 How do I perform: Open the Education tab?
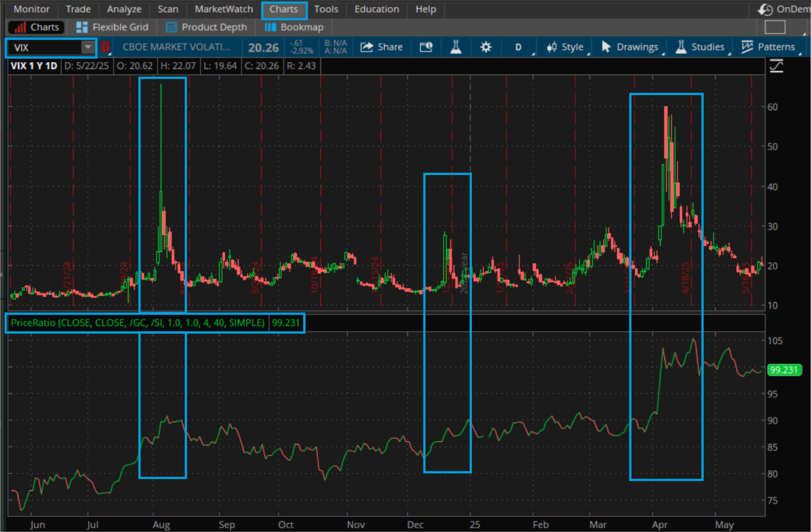click(x=377, y=9)
